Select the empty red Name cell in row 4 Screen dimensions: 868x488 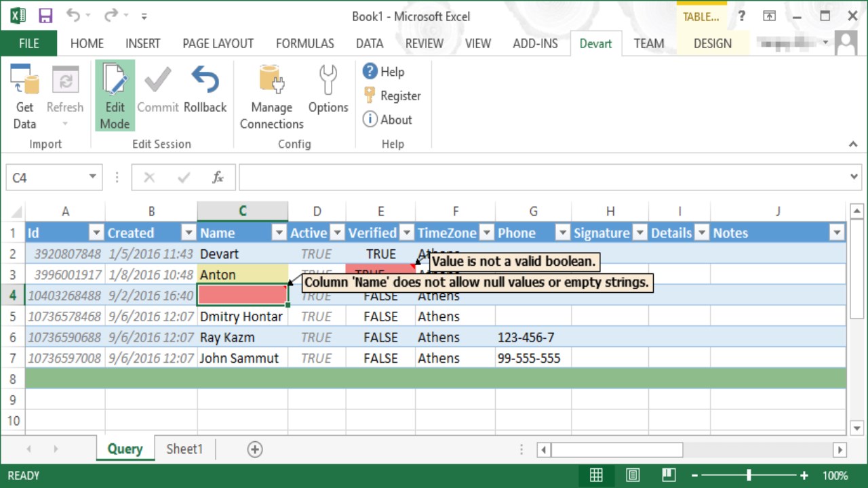[242, 296]
